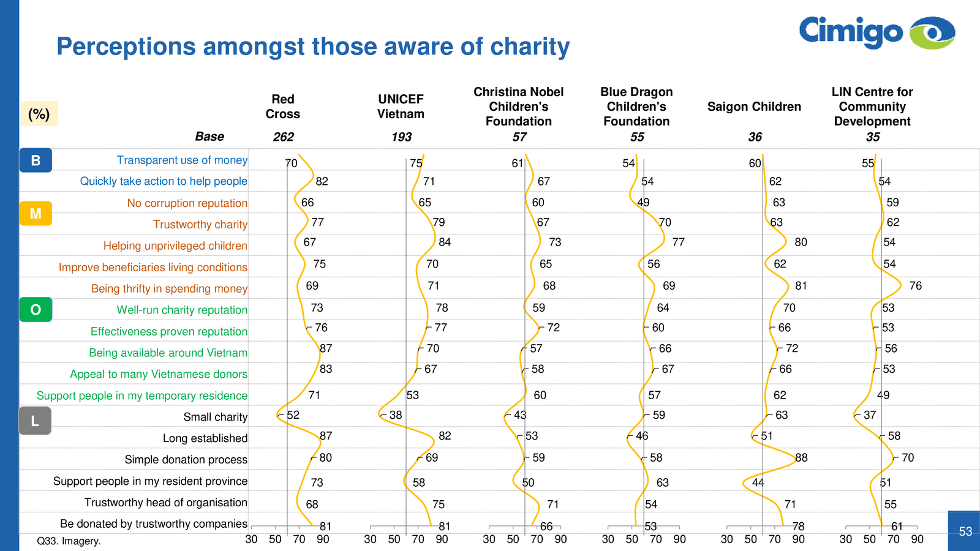Click the 'Small charity' row label
The image size is (980, 551).
tap(215, 417)
